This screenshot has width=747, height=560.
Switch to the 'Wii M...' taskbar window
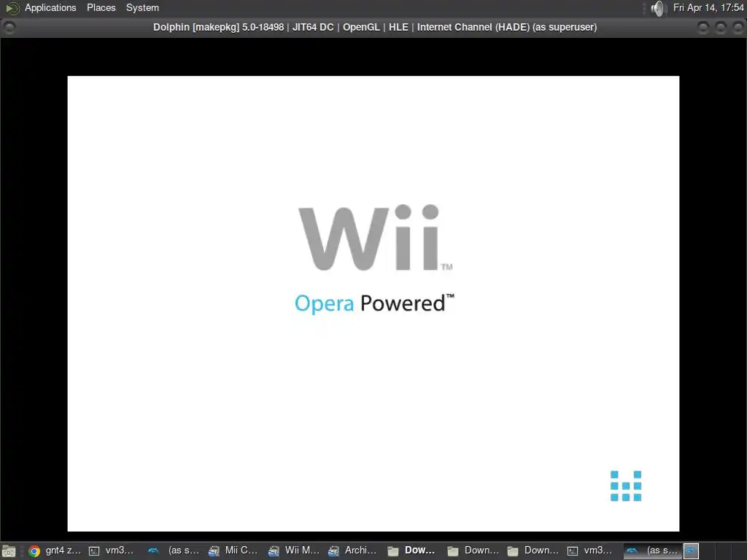(295, 551)
